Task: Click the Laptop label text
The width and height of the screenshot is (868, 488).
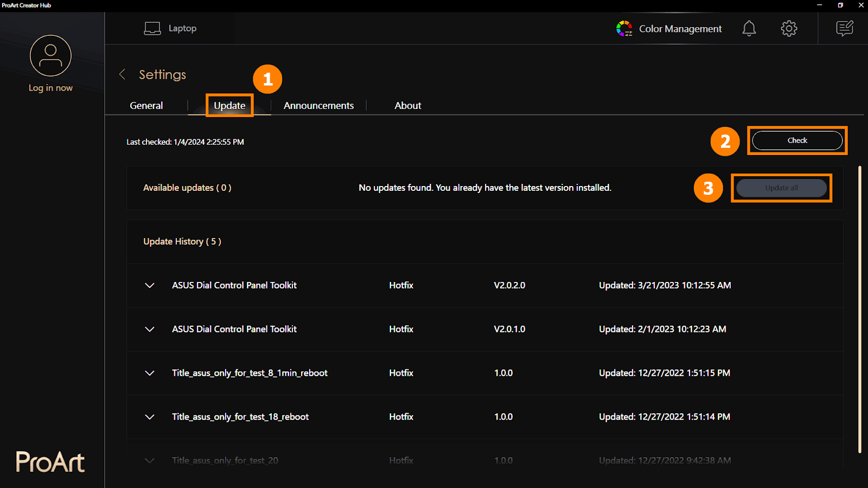Action: 182,28
